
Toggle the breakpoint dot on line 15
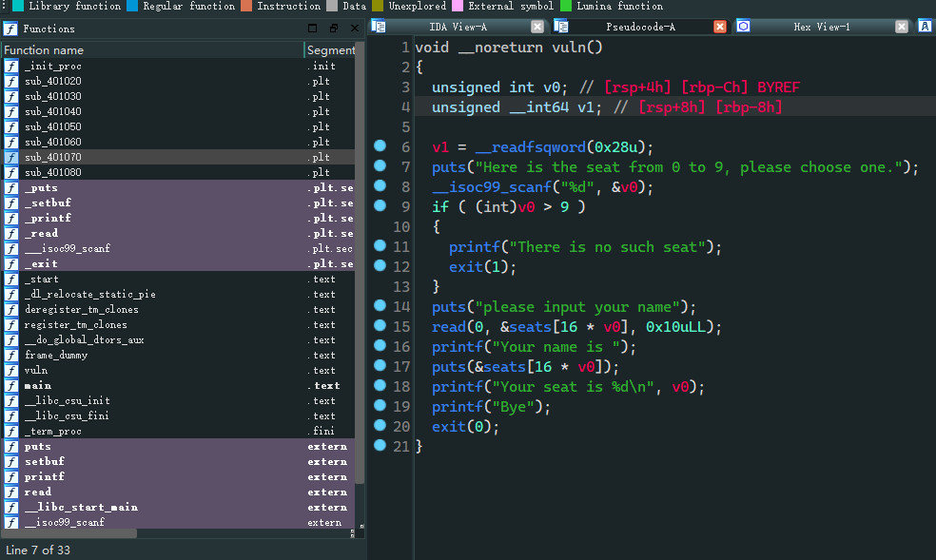[380, 326]
